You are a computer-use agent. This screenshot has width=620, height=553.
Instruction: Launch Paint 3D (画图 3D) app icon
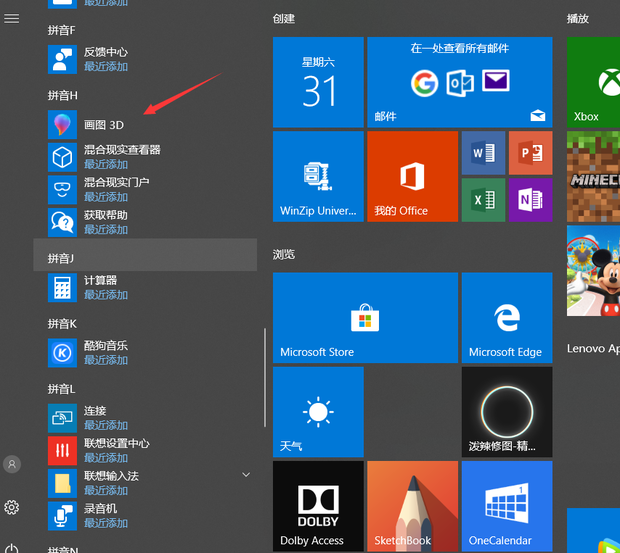tap(62, 125)
